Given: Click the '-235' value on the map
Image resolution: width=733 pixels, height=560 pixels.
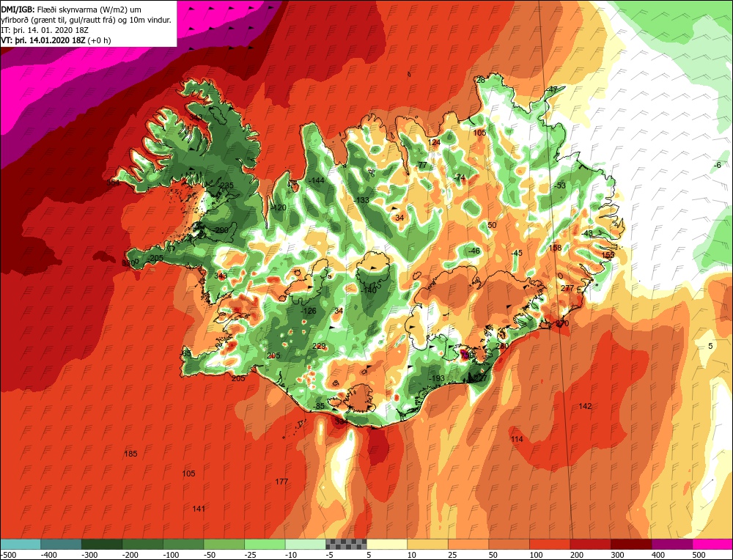Looking at the screenshot, I should coord(226,185).
